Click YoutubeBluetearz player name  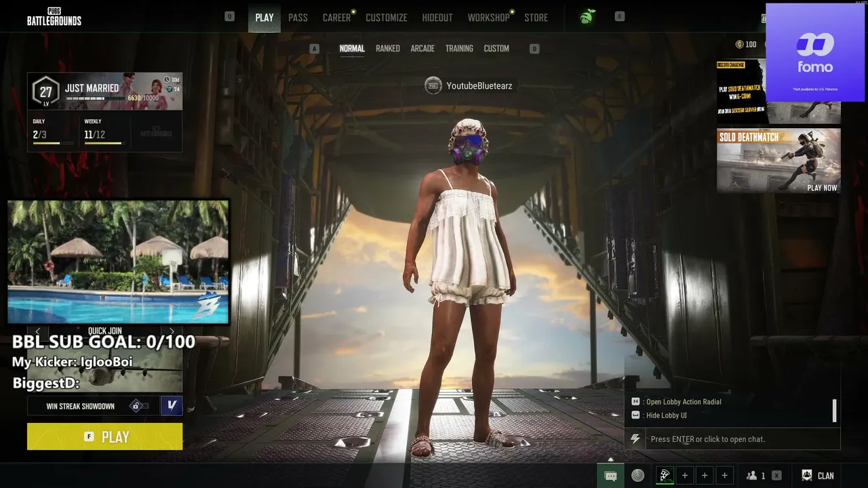pos(479,86)
